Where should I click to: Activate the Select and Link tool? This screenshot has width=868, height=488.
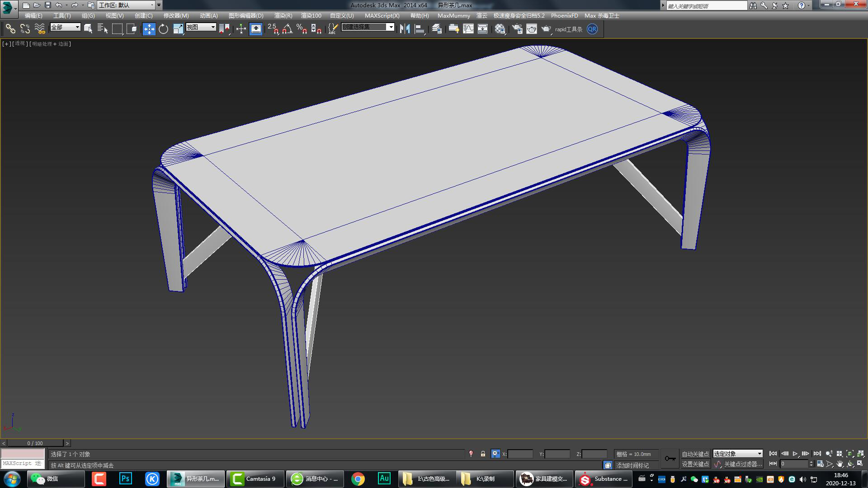point(10,28)
